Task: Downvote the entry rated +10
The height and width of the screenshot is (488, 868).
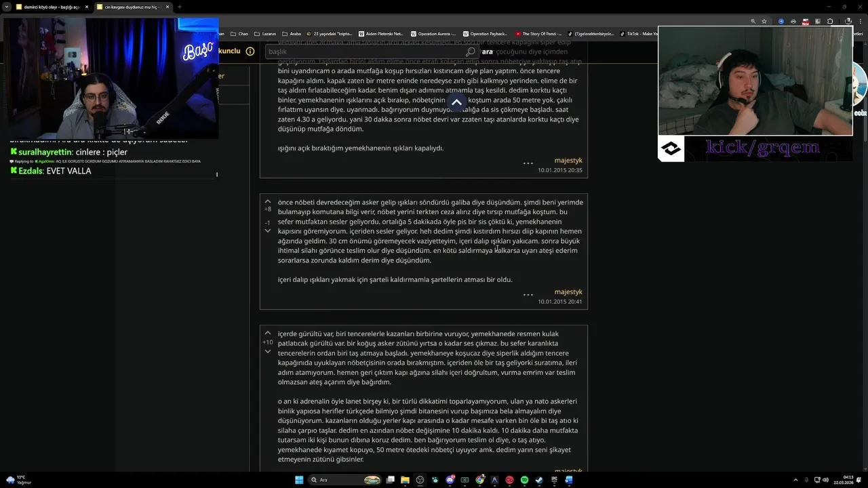Action: coord(268,351)
